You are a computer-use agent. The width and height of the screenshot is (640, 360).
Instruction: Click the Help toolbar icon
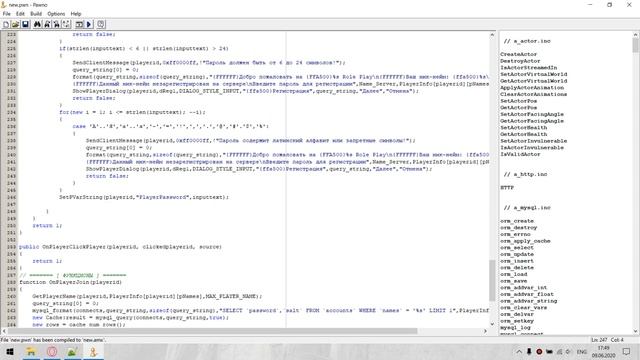[101, 24]
